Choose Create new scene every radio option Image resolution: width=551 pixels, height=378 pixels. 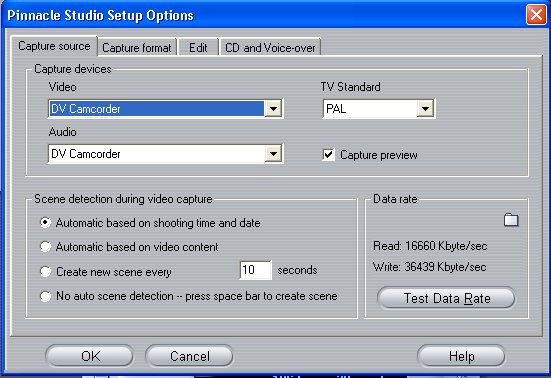click(45, 272)
